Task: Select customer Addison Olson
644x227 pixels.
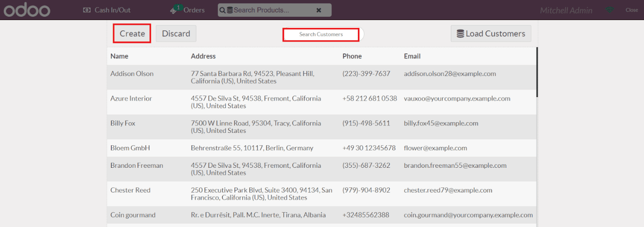Action: (x=322, y=77)
